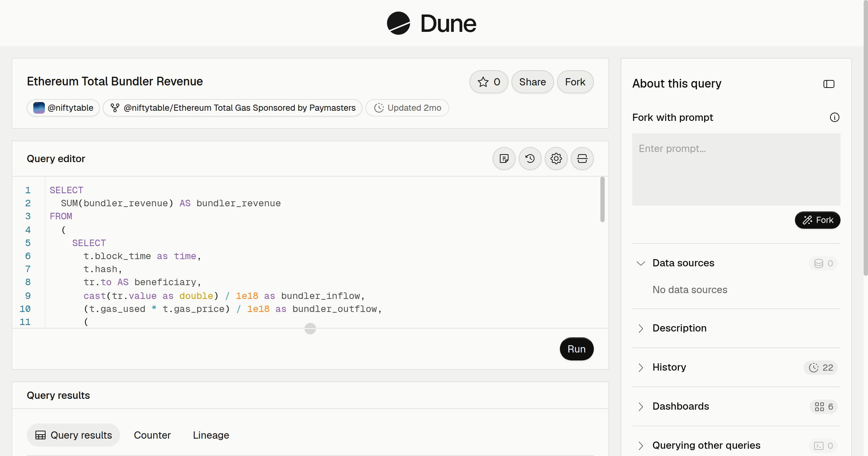Image resolution: width=868 pixels, height=456 pixels.
Task: Show Fork with prompt info tooltip
Action: tap(834, 117)
